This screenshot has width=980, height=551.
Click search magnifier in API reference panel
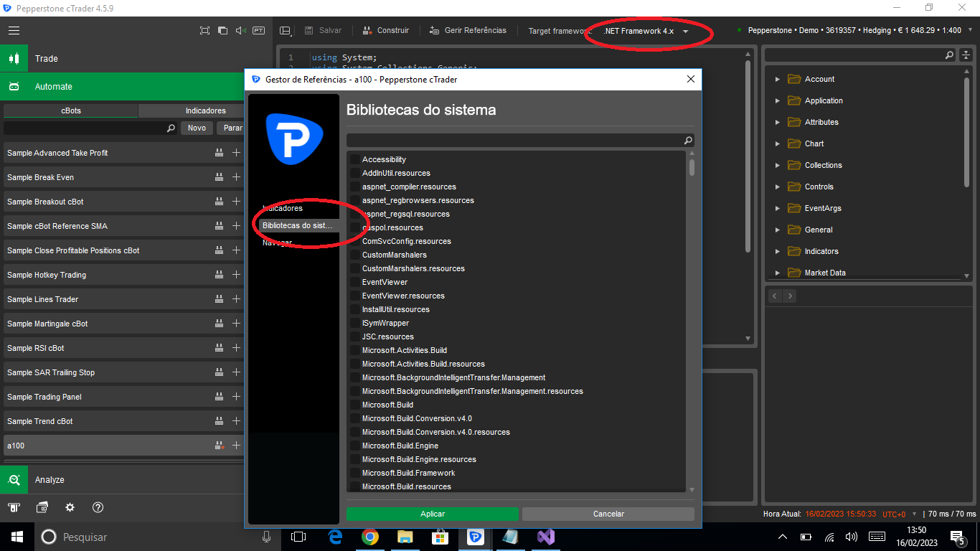point(949,55)
